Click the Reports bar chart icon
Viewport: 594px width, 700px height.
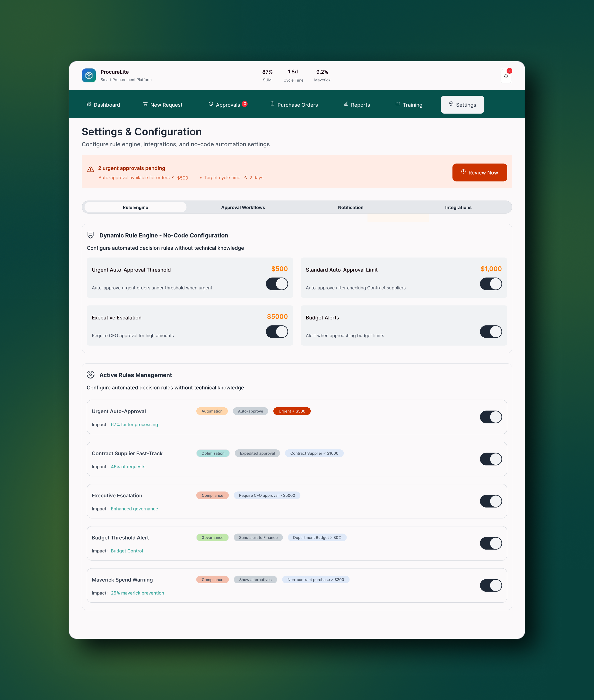346,104
